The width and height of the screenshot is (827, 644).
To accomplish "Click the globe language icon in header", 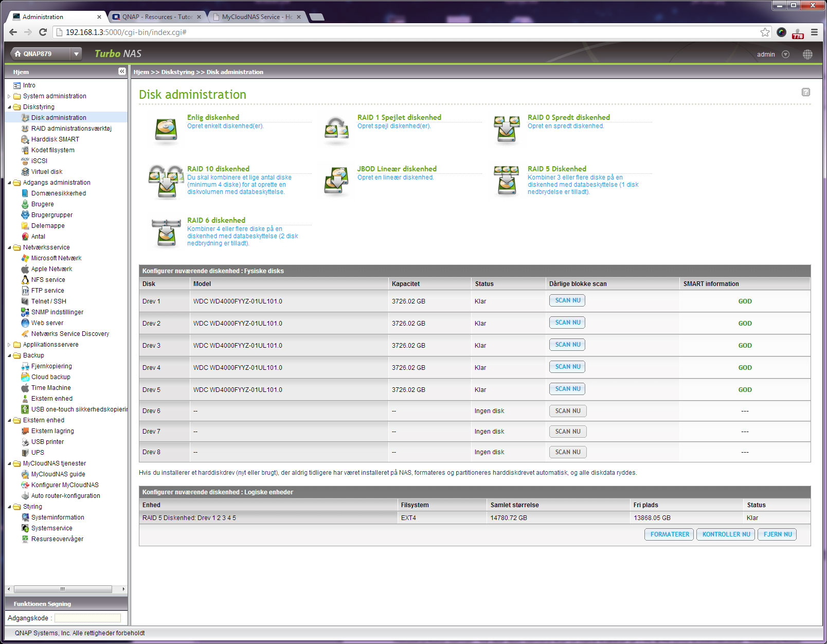I will (807, 55).
